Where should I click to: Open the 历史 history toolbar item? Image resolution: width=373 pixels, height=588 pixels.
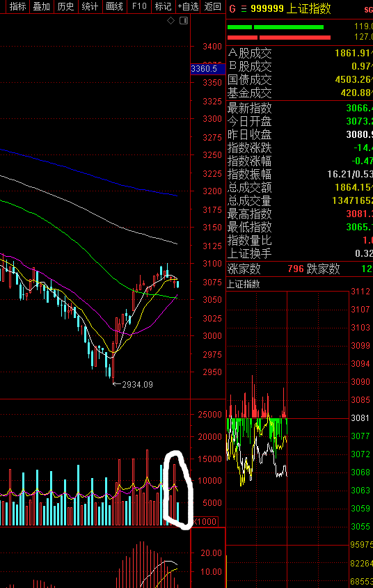point(66,6)
